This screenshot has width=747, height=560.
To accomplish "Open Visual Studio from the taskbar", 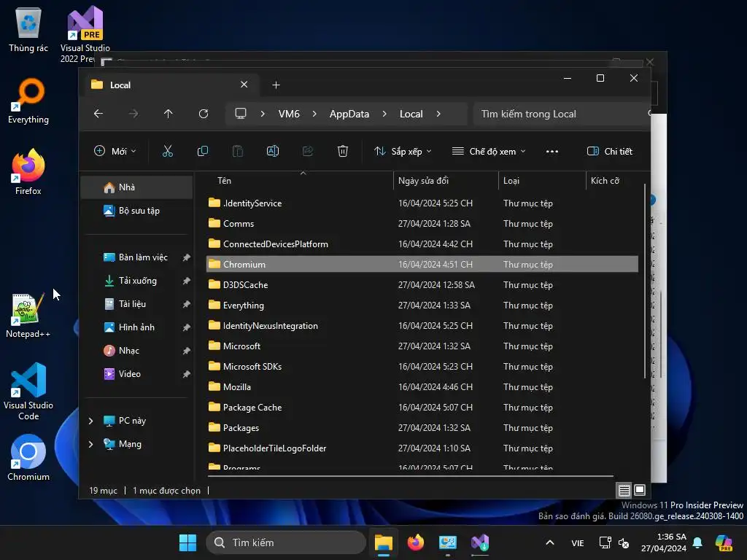I will click(480, 542).
